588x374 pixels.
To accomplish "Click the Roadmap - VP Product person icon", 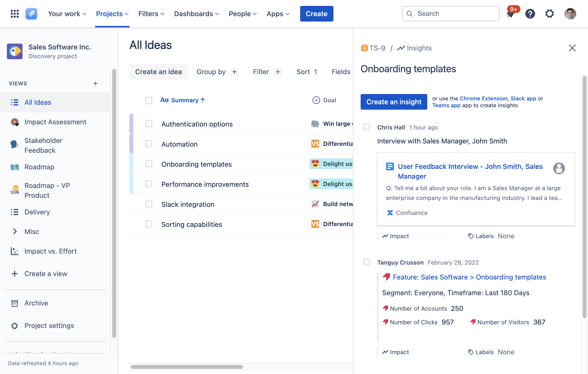I will [15, 189].
